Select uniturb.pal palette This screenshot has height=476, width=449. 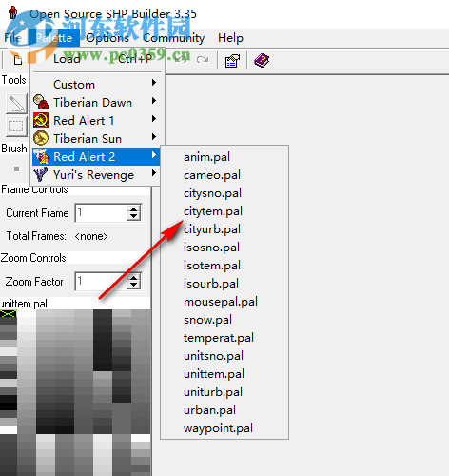(x=224, y=392)
